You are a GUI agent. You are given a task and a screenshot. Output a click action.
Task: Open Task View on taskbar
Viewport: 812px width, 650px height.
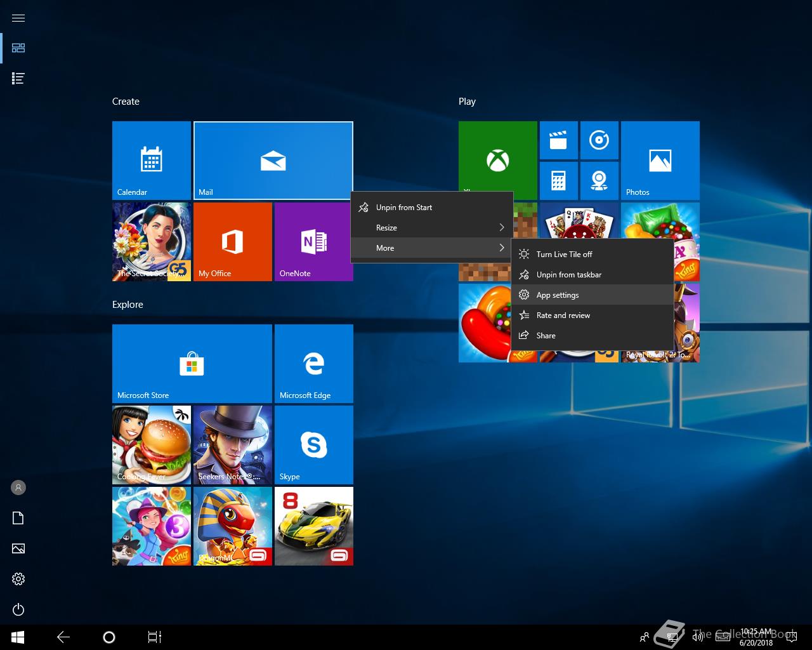point(155,637)
